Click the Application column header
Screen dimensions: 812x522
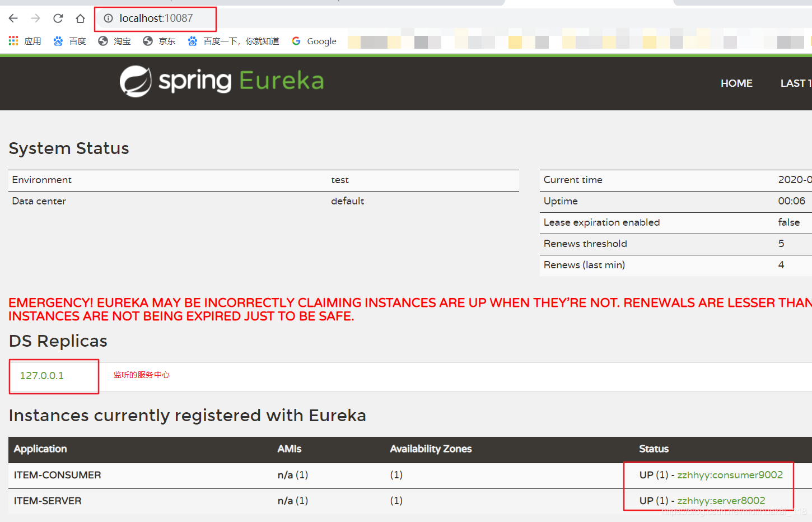pos(40,449)
